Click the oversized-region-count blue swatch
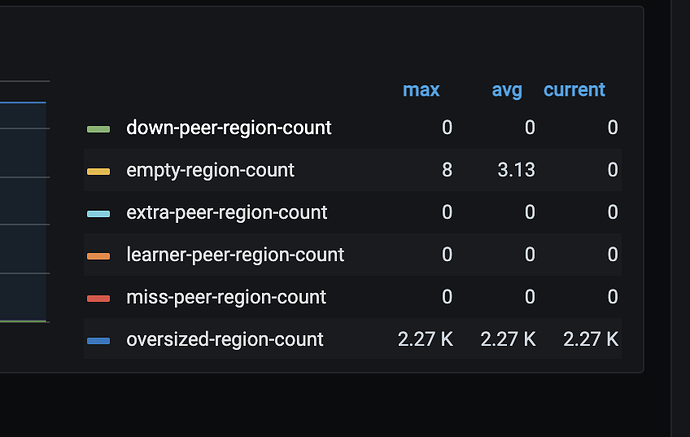This screenshot has height=437, width=690. 98,341
